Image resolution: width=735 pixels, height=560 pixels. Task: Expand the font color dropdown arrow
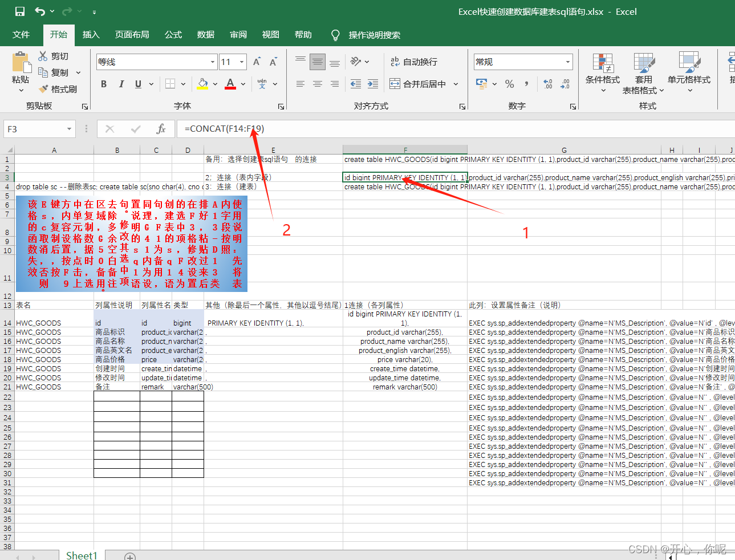click(243, 84)
